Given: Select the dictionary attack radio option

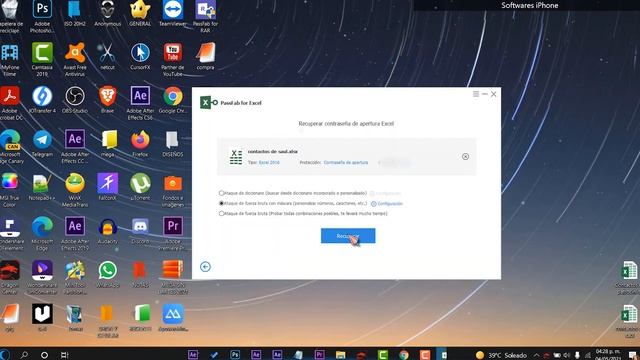Looking at the screenshot, I should pos(221,193).
